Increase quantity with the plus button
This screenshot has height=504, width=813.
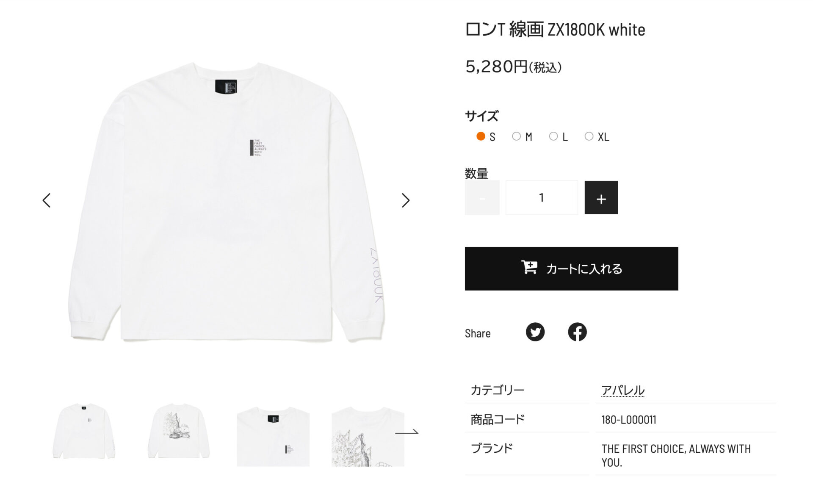coord(601,198)
